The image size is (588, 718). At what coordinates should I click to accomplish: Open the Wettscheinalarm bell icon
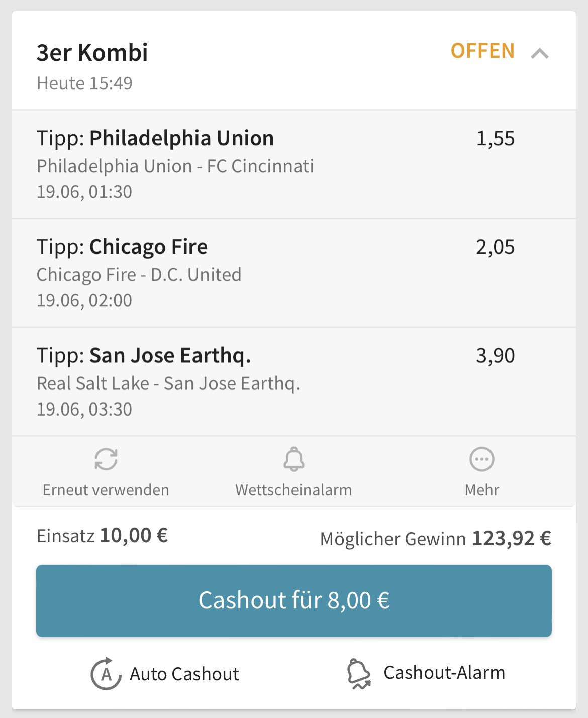[294, 459]
